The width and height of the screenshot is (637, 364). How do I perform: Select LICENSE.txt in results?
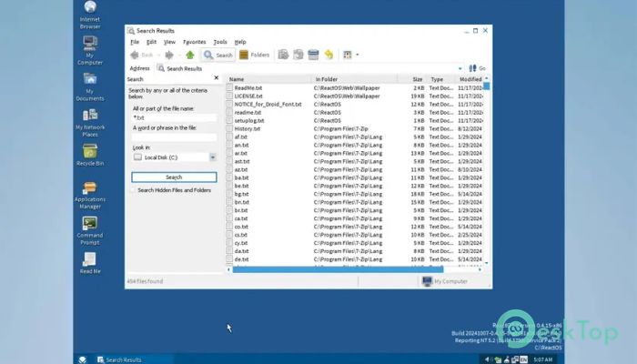[248, 96]
